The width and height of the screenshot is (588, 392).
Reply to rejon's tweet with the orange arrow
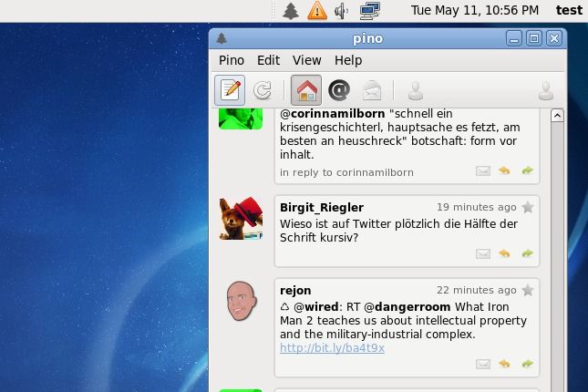pyautogui.click(x=504, y=364)
